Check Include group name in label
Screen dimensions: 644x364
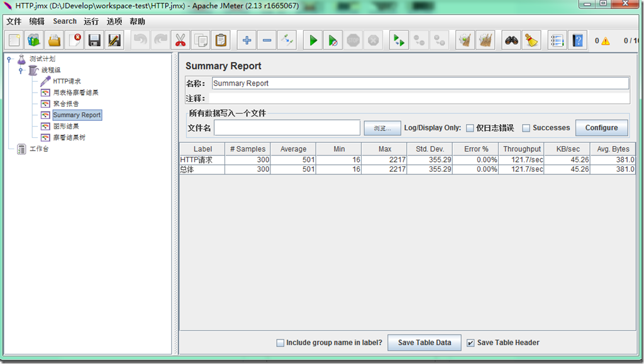[280, 343]
